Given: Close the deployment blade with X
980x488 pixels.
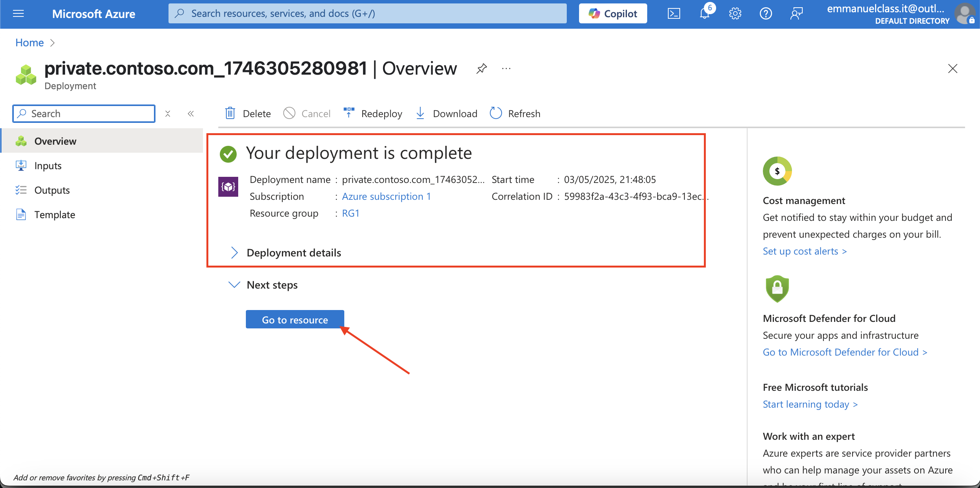Looking at the screenshot, I should pos(952,69).
